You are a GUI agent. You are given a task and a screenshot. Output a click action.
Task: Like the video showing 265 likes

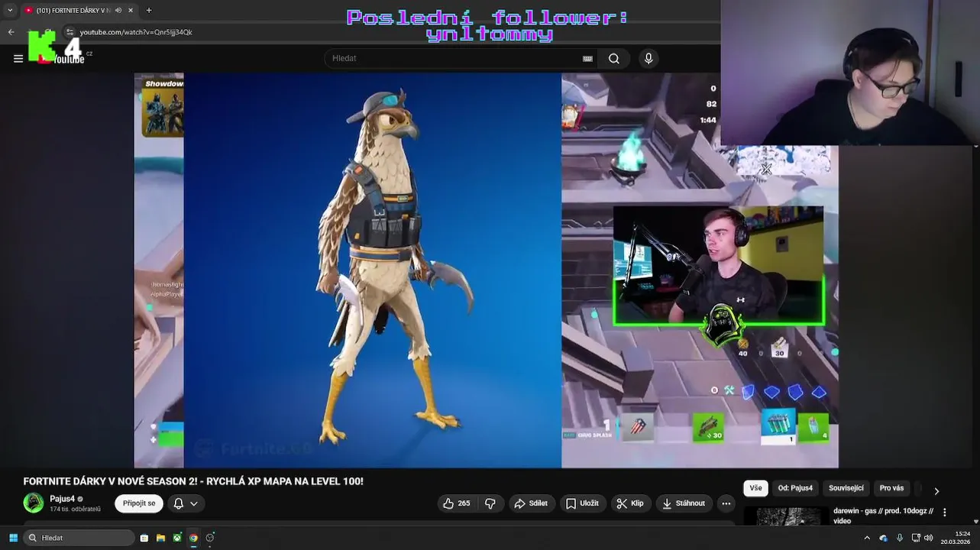click(457, 503)
